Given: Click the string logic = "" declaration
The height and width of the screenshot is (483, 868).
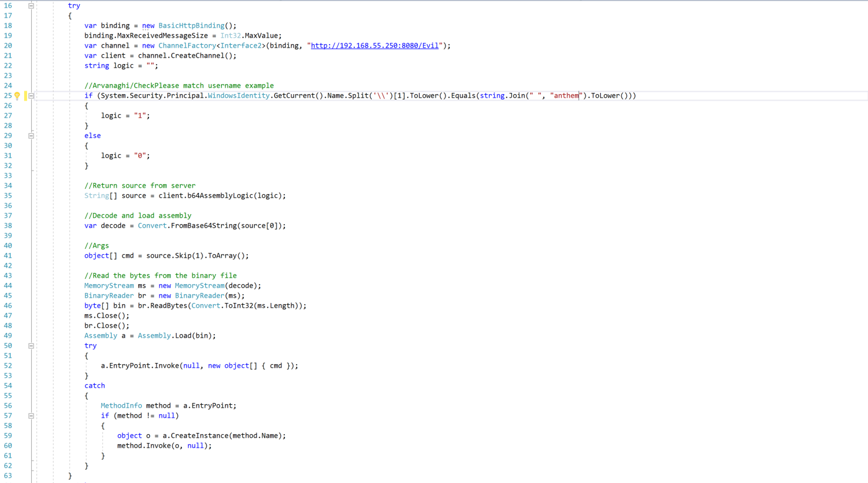Looking at the screenshot, I should pos(121,66).
